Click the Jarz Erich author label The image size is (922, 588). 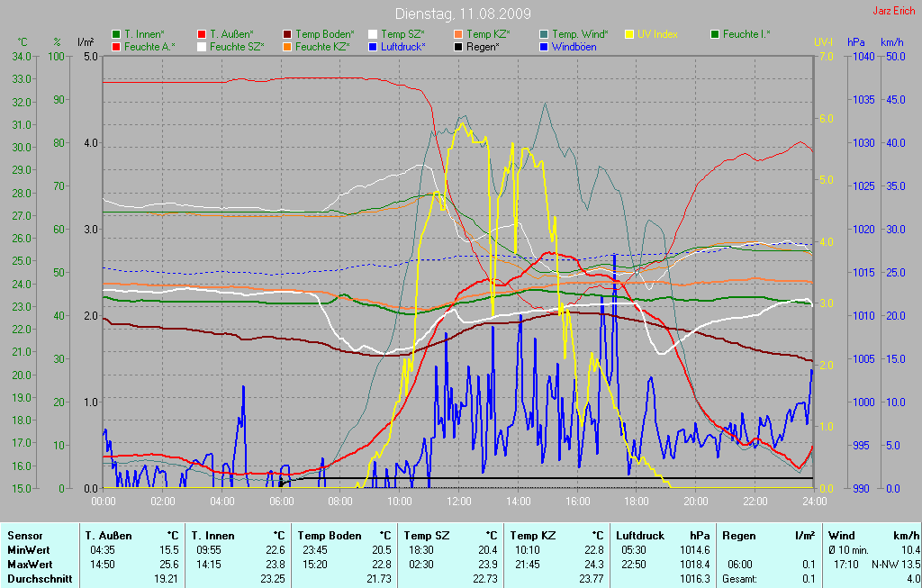tap(894, 11)
